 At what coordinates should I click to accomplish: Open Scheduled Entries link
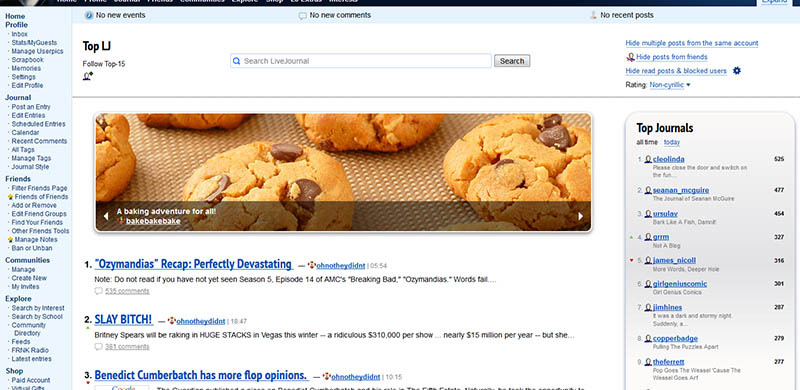pyautogui.click(x=38, y=124)
